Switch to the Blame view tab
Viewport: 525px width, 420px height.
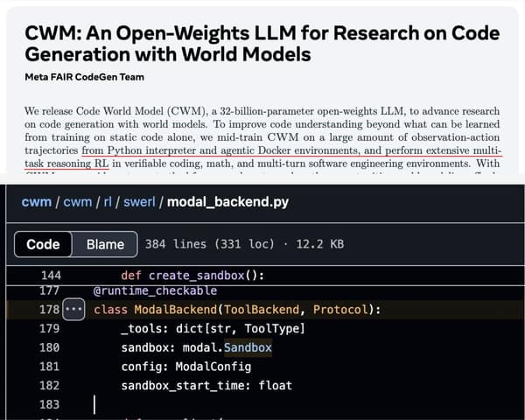coord(105,244)
